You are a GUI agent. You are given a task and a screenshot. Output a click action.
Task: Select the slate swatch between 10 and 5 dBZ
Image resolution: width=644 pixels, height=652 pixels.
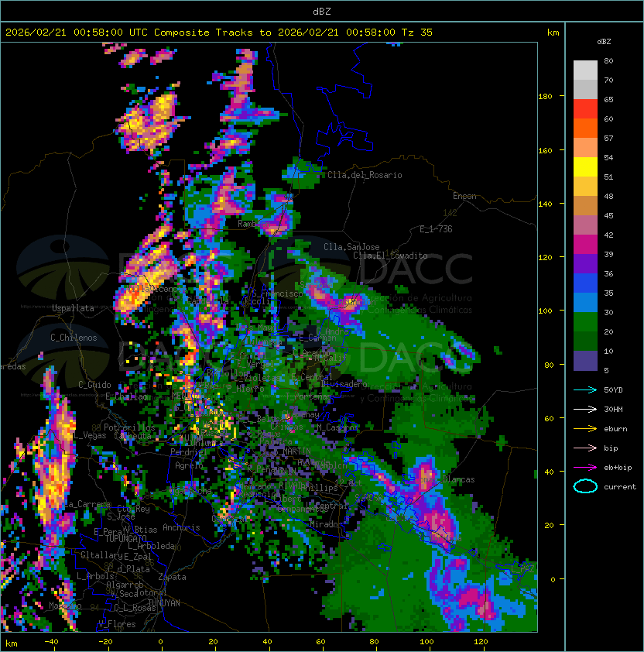click(x=585, y=361)
